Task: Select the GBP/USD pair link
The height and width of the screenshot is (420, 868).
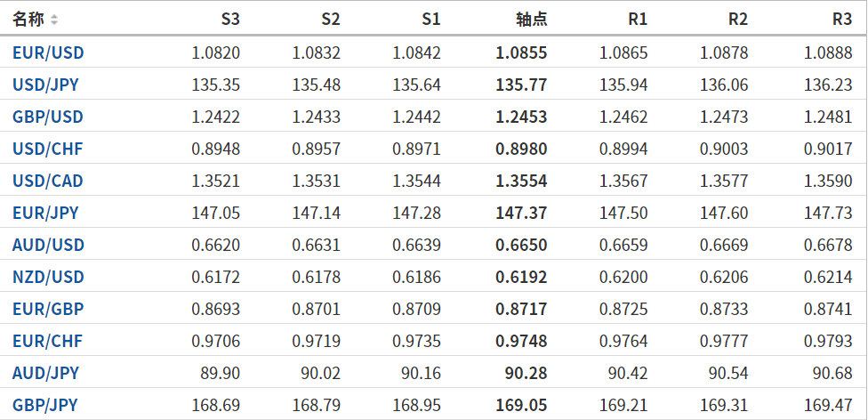Action: point(48,117)
